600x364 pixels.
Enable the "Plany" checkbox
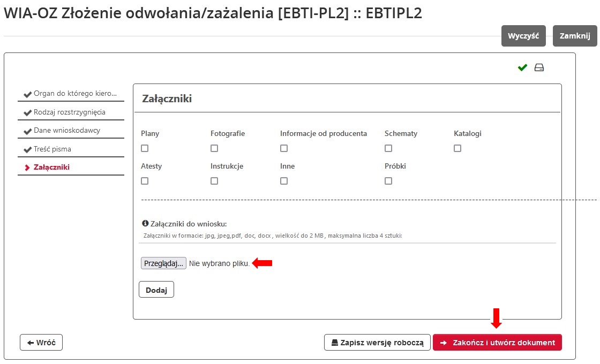144,148
